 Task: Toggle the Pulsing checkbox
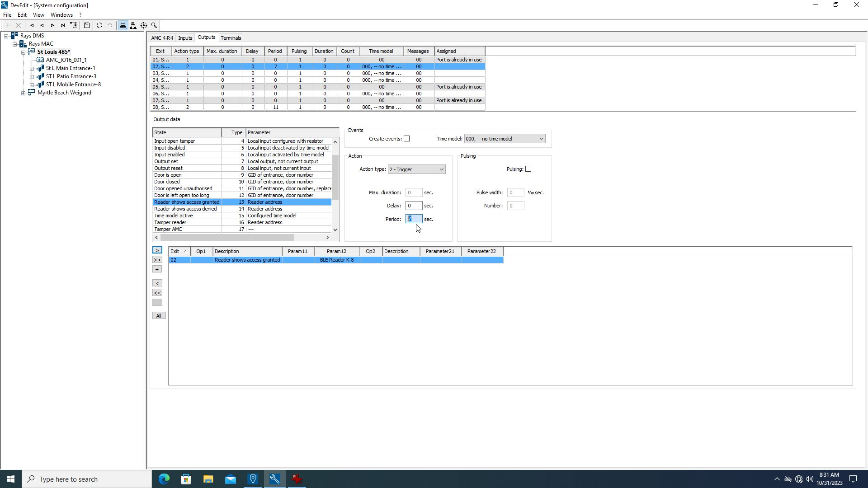tap(528, 169)
